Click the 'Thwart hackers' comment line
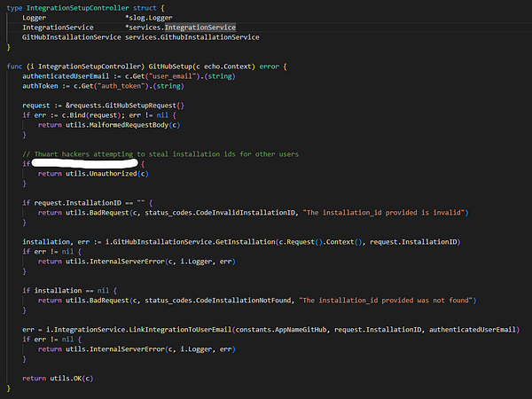This screenshot has height=399, width=532. (x=160, y=154)
